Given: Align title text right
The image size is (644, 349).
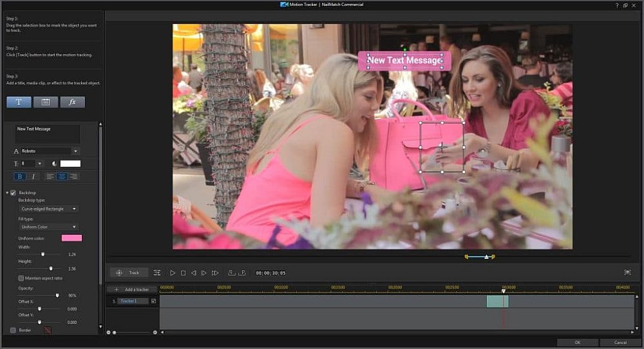Looking at the screenshot, I should click(x=73, y=176).
